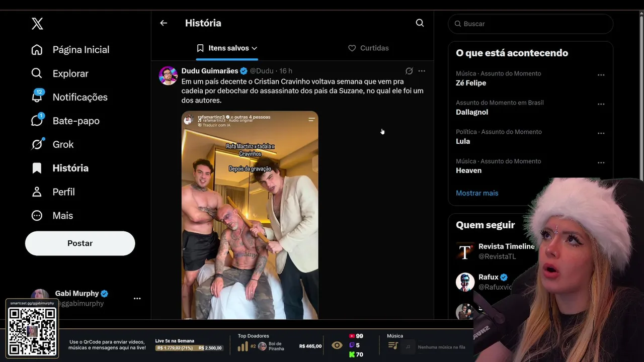Click the "Live 5x na Semana" label
Viewport: 644px width, 362px height.
click(x=175, y=341)
